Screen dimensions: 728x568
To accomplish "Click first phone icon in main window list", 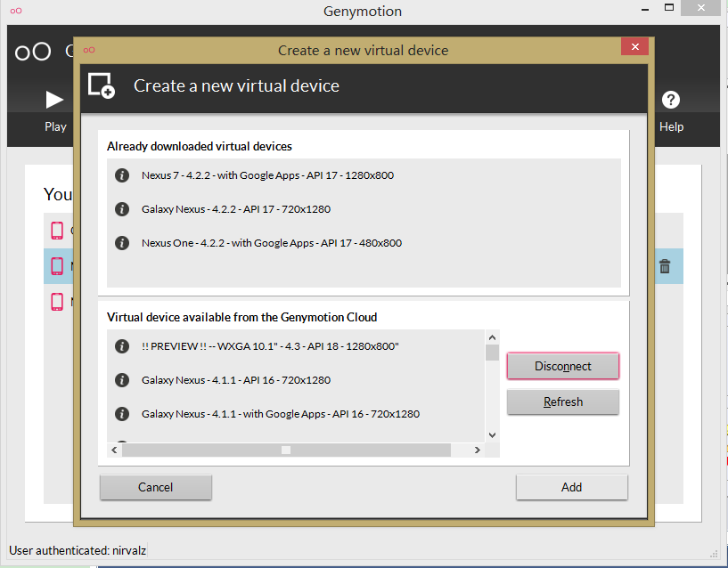I will pyautogui.click(x=57, y=231).
